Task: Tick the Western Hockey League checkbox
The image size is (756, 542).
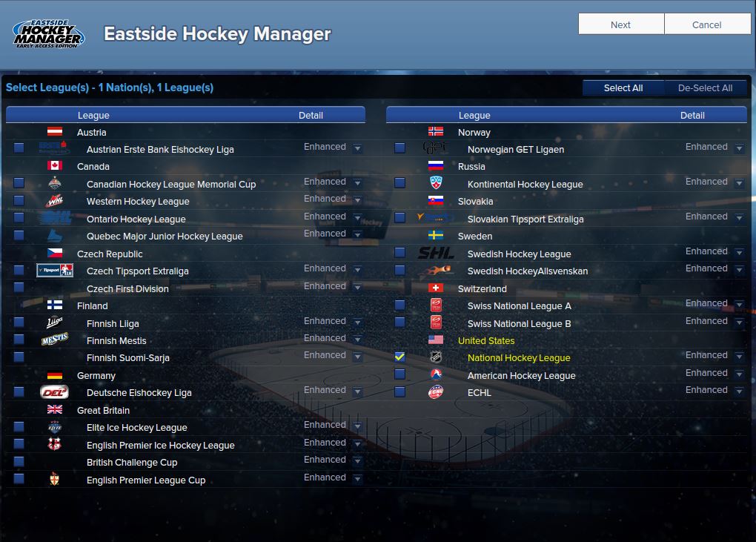Action: [x=19, y=201]
